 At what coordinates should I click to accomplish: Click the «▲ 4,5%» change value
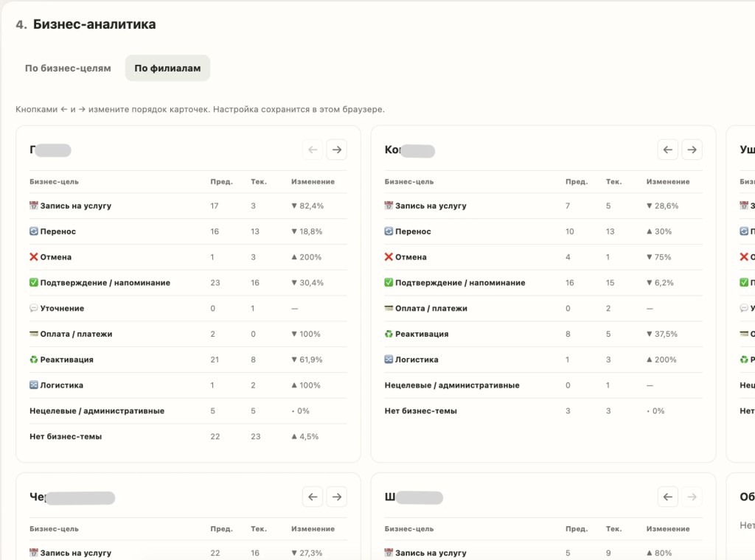coord(305,437)
